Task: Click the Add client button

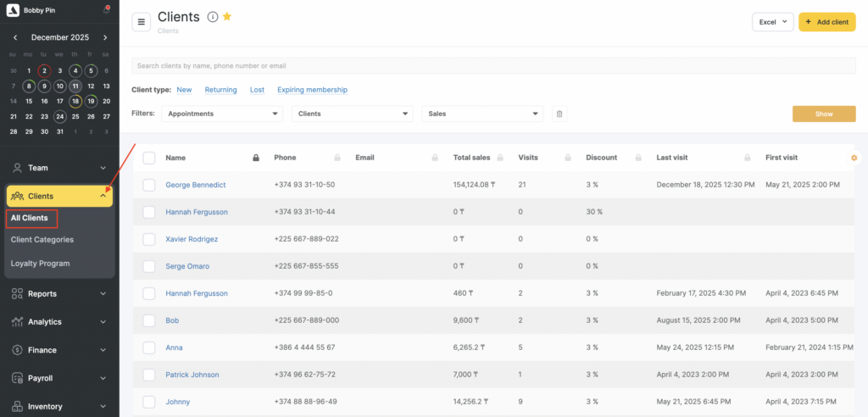Action: point(826,22)
